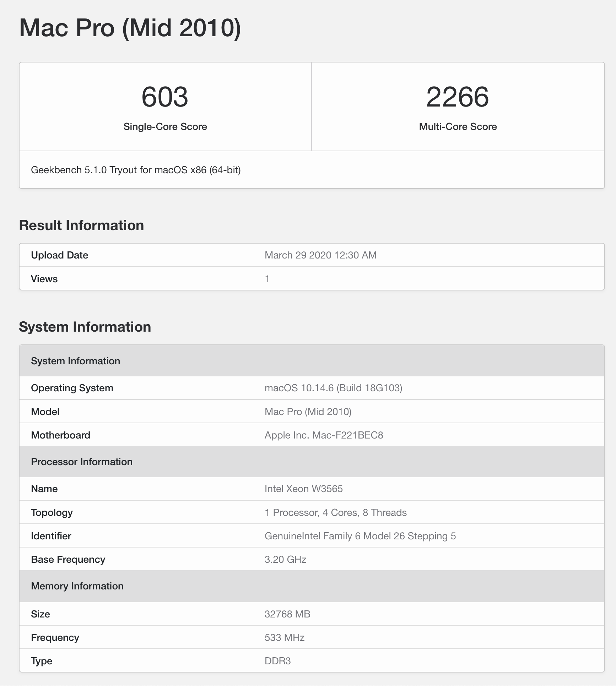Image resolution: width=616 pixels, height=686 pixels.
Task: Click the 'Result Information' section heading
Action: 81,225
